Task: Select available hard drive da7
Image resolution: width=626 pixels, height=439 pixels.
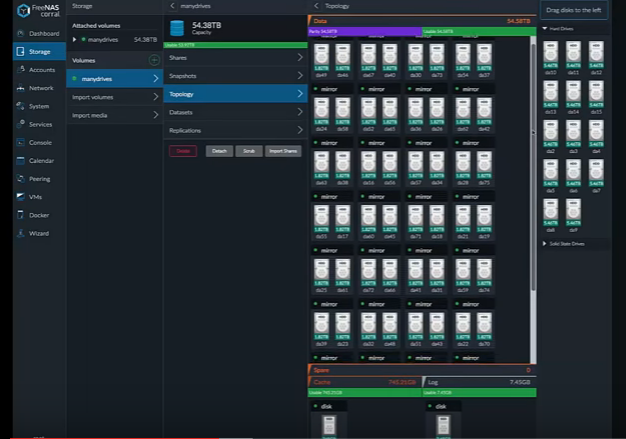Action: (x=596, y=176)
